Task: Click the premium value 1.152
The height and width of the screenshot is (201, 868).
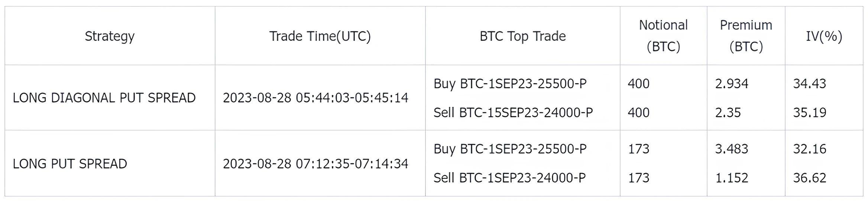Action: (731, 178)
